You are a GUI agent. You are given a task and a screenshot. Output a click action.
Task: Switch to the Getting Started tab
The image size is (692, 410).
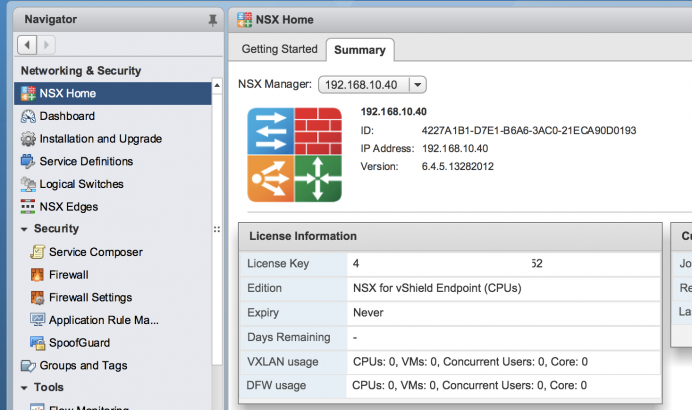279,49
